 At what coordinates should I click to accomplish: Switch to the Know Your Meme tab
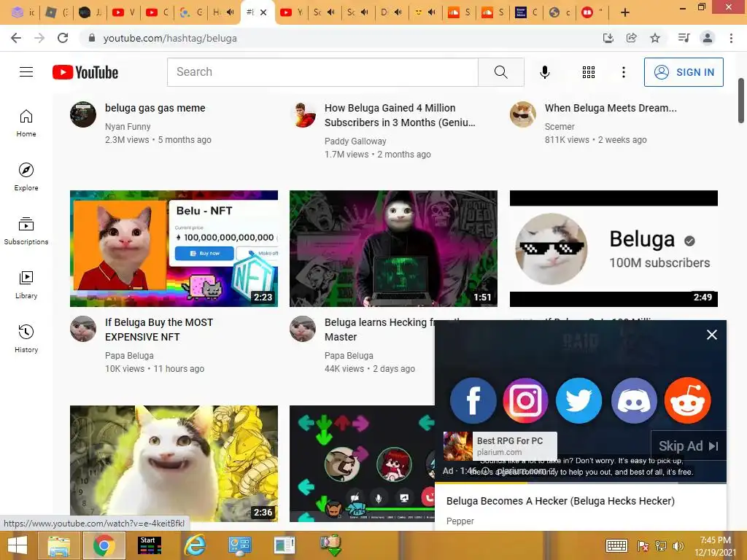[527, 12]
